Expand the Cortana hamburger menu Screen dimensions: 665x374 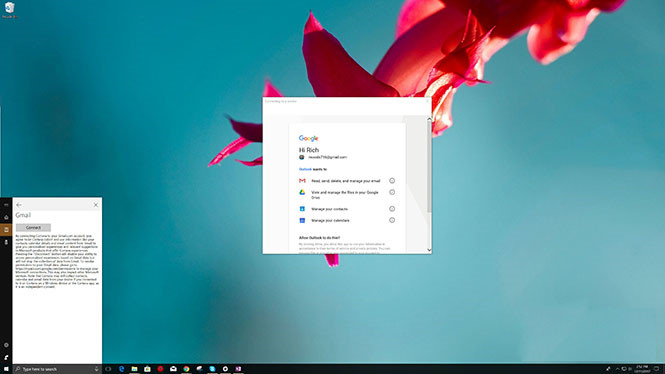6,205
